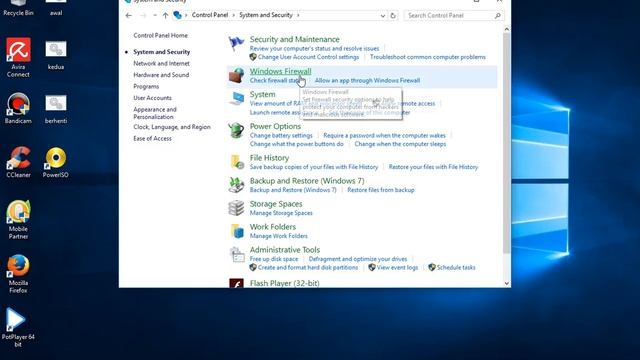
Task: Click Create and format hard disk partitions
Action: tap(308, 267)
